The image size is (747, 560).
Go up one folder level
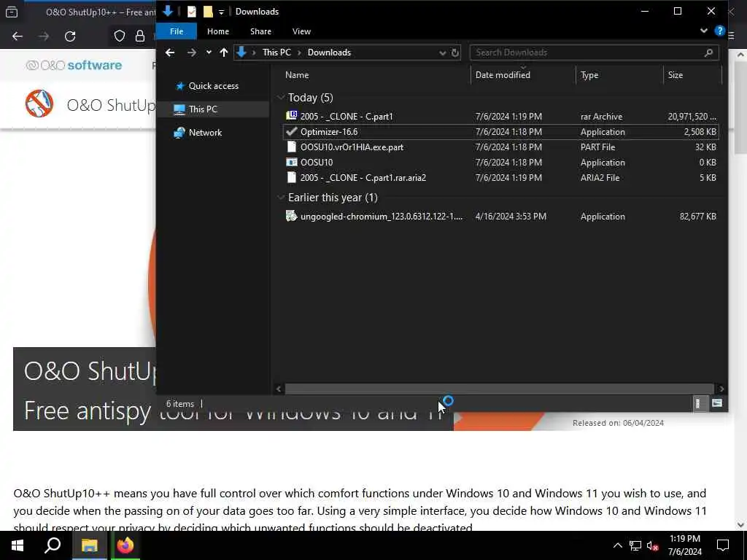223,52
